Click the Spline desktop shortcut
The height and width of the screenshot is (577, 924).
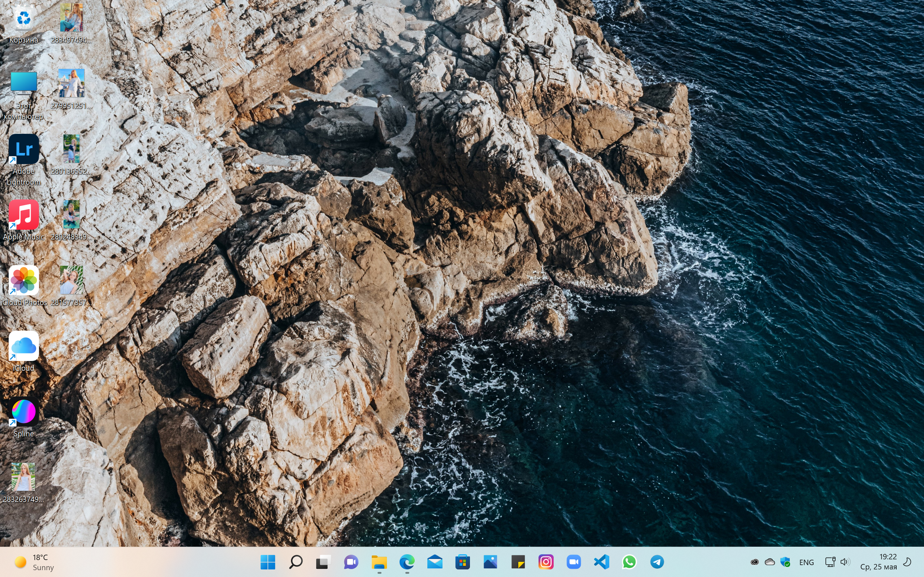(x=24, y=412)
